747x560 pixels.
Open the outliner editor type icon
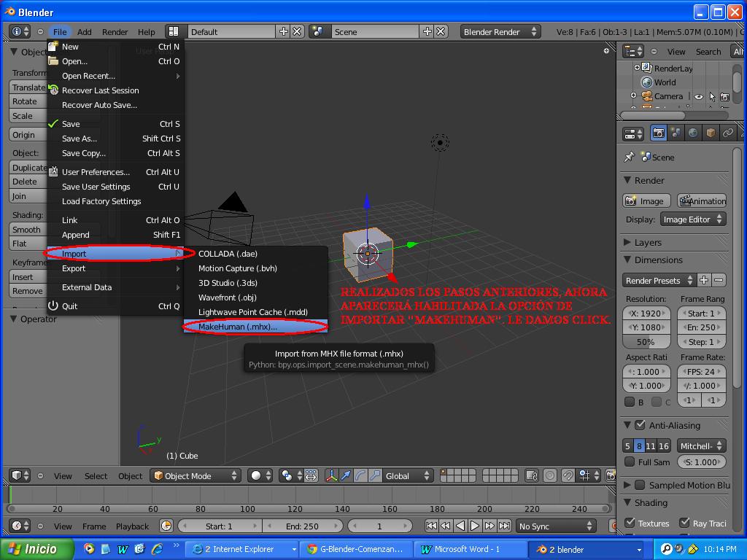[x=634, y=52]
